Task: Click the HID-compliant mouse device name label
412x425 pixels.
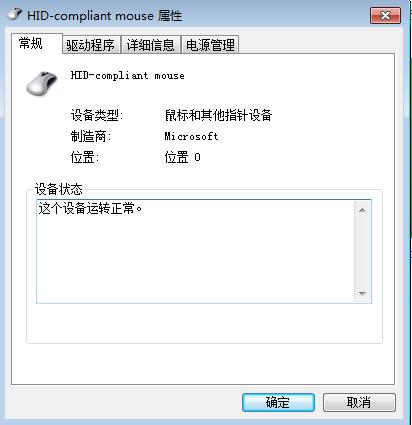Action: [x=128, y=76]
